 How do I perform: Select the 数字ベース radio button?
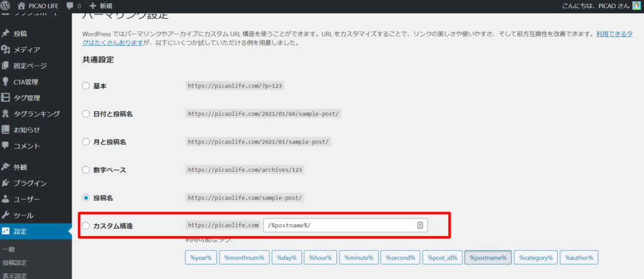(86, 169)
